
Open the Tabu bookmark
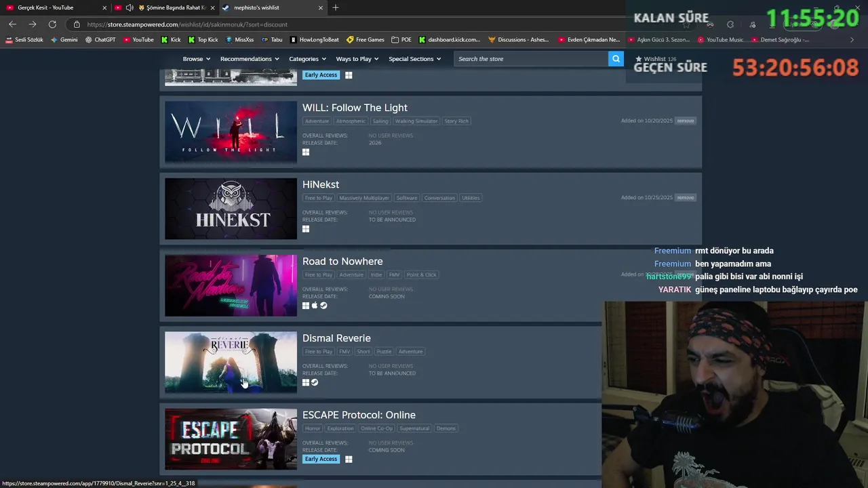tap(272, 40)
